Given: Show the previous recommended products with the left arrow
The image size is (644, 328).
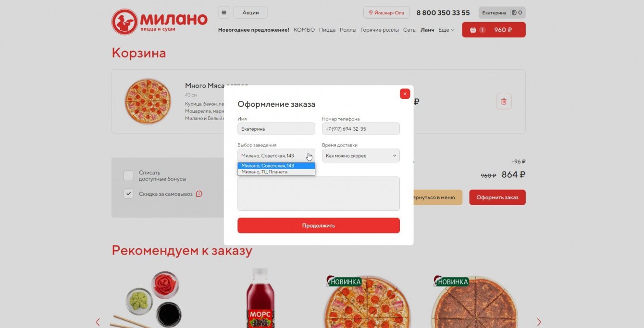Looking at the screenshot, I should [x=98, y=322].
